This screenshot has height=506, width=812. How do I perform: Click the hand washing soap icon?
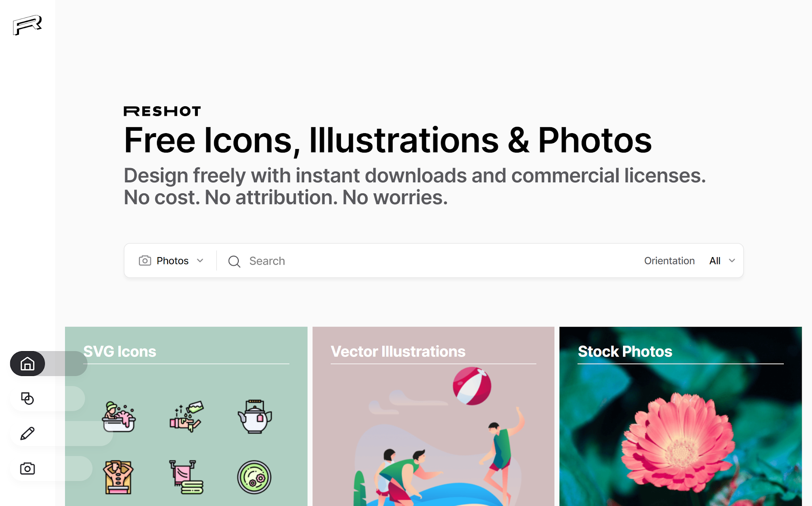(x=187, y=416)
